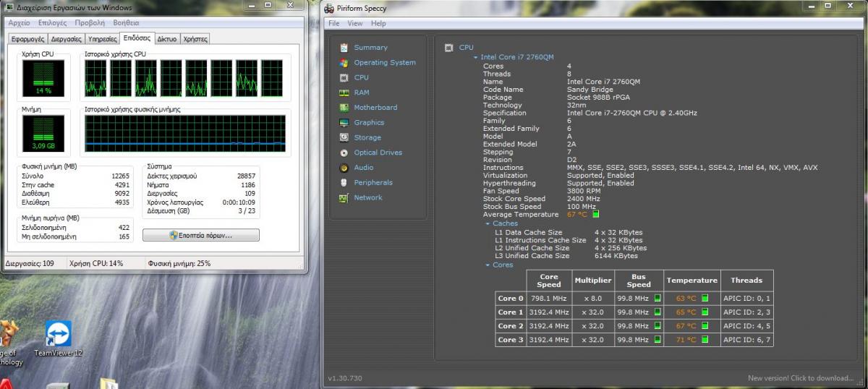Image resolution: width=868 pixels, height=389 pixels.
Task: Select the Operating System icon in Speccy sidebar
Action: 344,63
